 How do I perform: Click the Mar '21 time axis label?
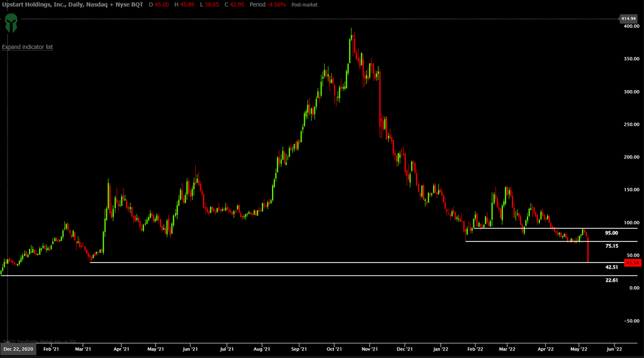(x=84, y=348)
